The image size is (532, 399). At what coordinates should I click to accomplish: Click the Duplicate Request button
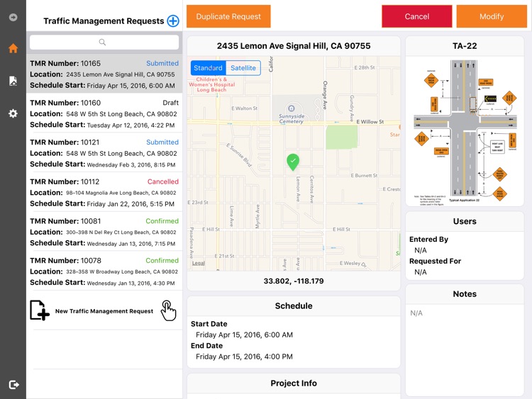tap(228, 16)
